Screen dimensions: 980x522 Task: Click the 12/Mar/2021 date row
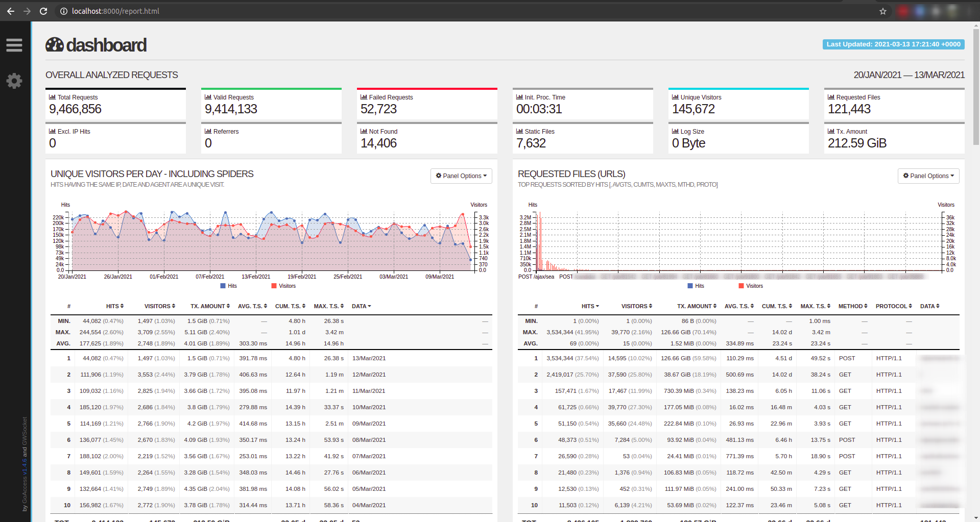pyautogui.click(x=271, y=375)
